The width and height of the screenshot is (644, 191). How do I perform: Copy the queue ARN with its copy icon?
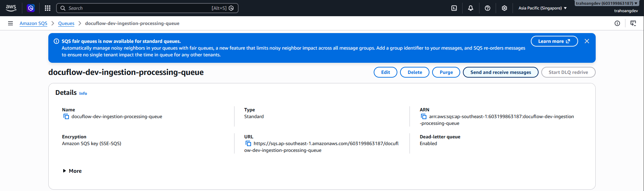click(x=424, y=116)
